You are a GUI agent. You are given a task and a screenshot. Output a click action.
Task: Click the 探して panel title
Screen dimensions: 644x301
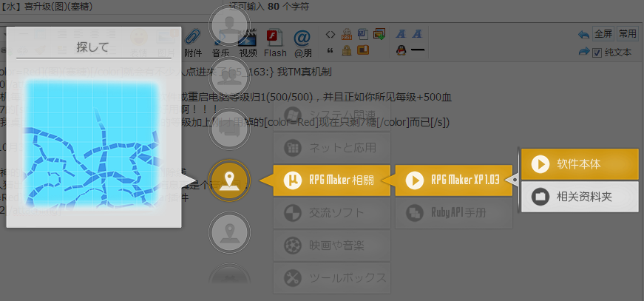coord(93,47)
